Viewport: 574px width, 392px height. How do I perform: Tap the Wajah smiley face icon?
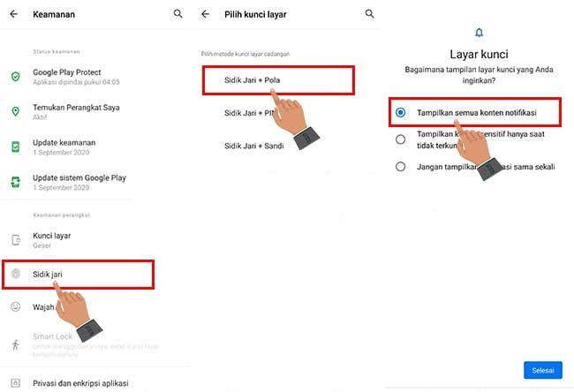pyautogui.click(x=15, y=306)
